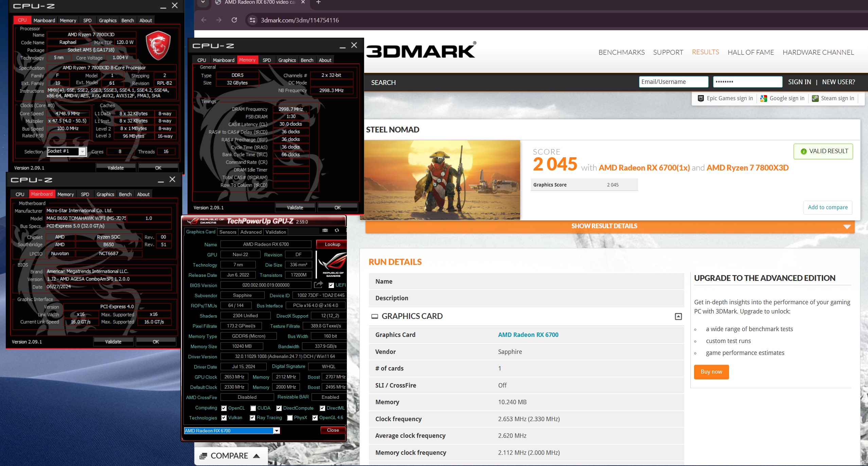Click the Lookup button in GPU-Z

332,244
